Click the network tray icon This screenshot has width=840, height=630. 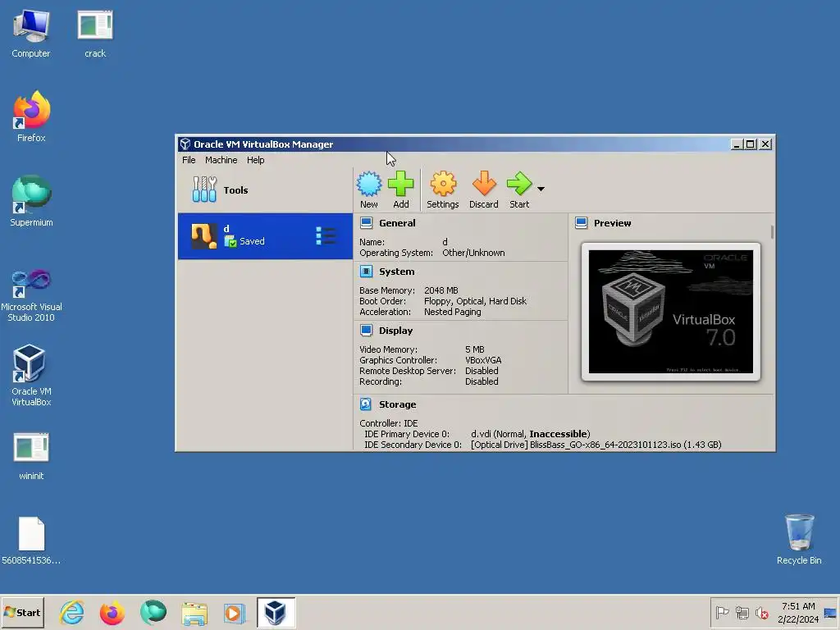pyautogui.click(x=742, y=612)
